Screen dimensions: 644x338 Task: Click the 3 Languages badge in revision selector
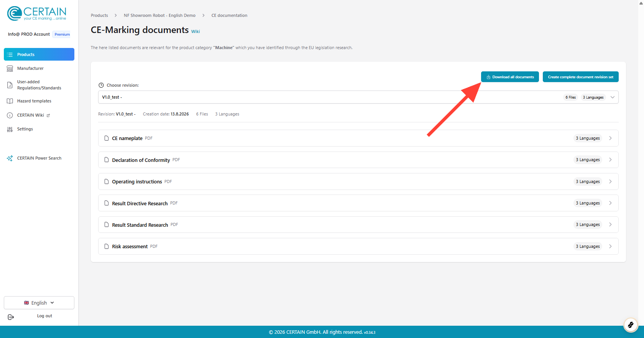593,97
